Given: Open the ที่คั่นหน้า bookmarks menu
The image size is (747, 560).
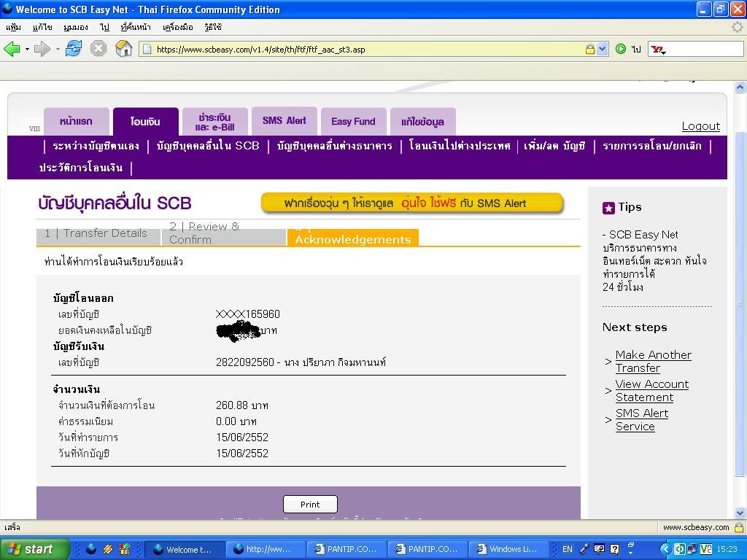Looking at the screenshot, I should pyautogui.click(x=136, y=27).
